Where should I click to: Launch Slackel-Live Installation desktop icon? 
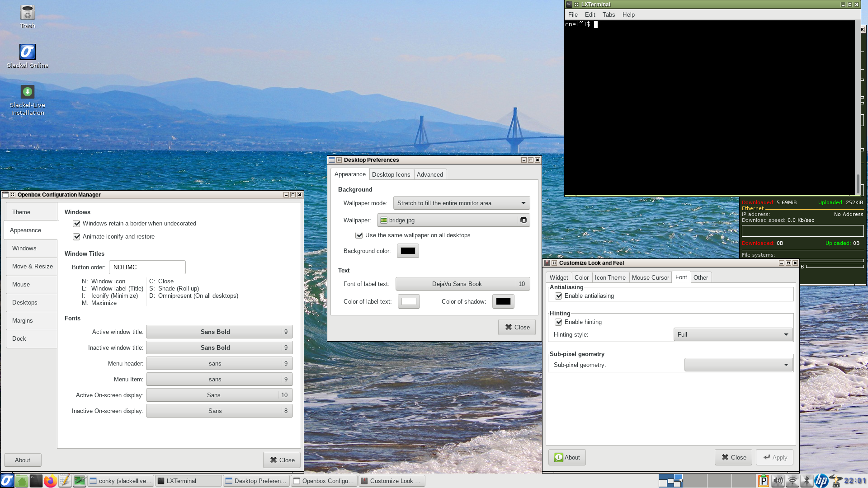28,100
